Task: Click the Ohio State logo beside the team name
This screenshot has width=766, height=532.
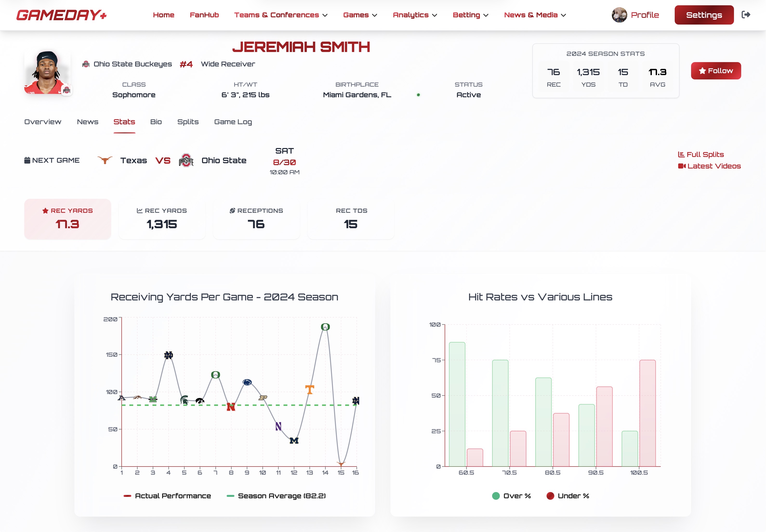Action: coord(86,64)
